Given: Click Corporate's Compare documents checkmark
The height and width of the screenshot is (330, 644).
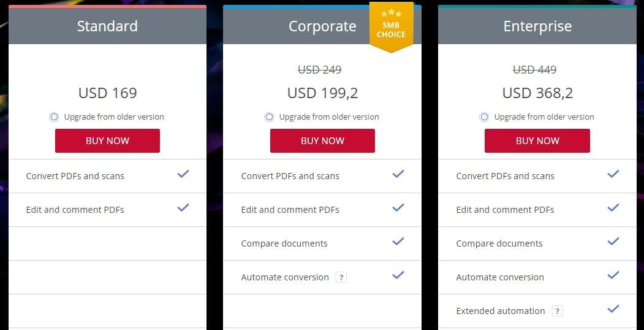Looking at the screenshot, I should pos(398,241).
